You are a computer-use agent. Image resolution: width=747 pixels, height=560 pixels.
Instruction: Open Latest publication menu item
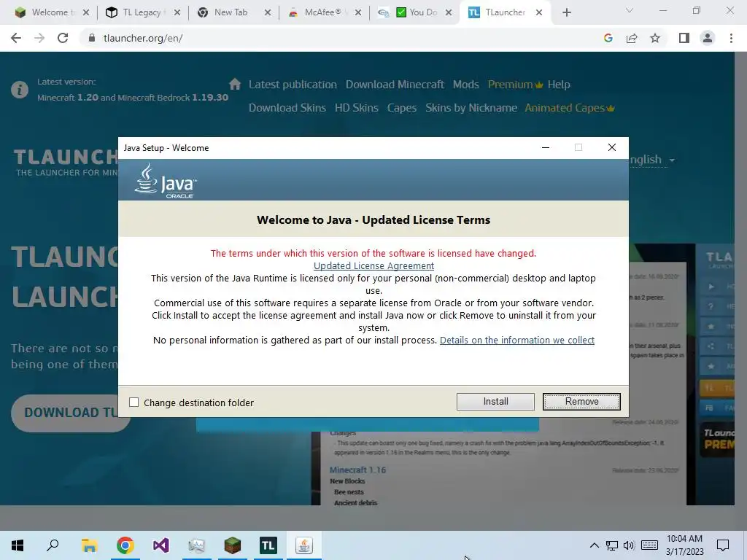tap(293, 85)
